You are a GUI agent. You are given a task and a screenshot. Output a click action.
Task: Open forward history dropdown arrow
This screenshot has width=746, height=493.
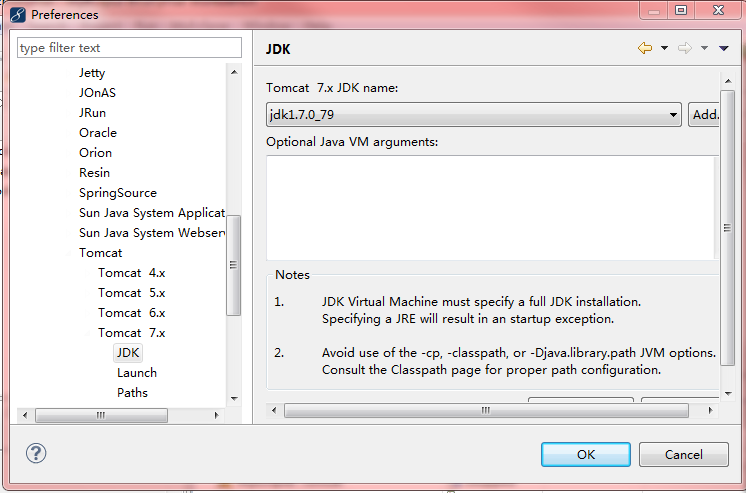pyautogui.click(x=704, y=48)
